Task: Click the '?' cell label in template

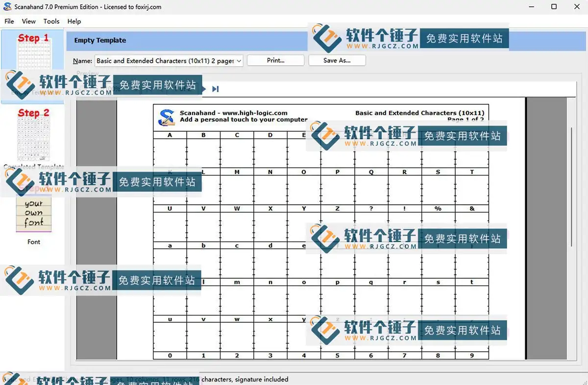Action: coord(371,209)
